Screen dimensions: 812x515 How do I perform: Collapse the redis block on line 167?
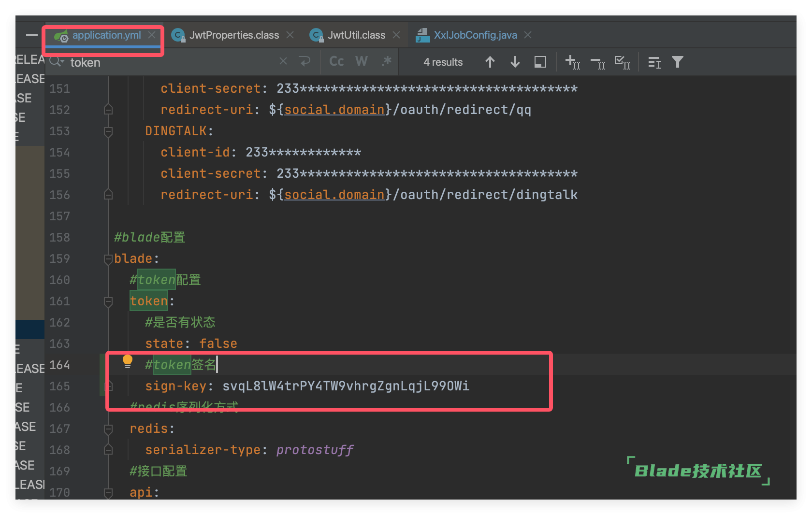tap(108, 429)
